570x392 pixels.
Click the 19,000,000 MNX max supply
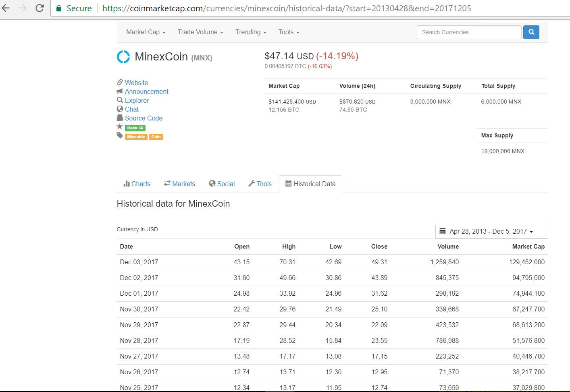(503, 151)
